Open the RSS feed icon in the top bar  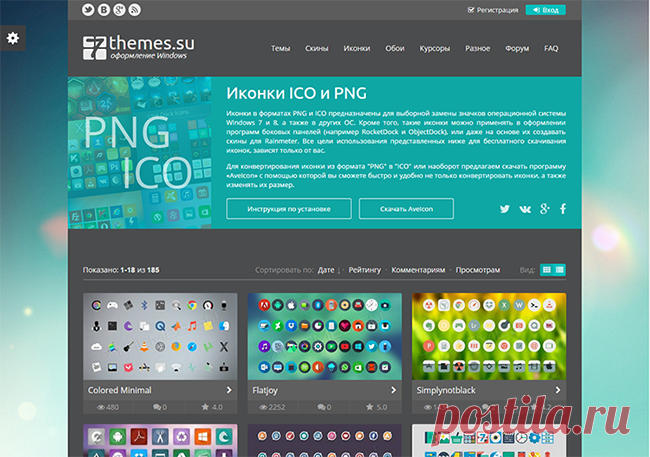[135, 10]
